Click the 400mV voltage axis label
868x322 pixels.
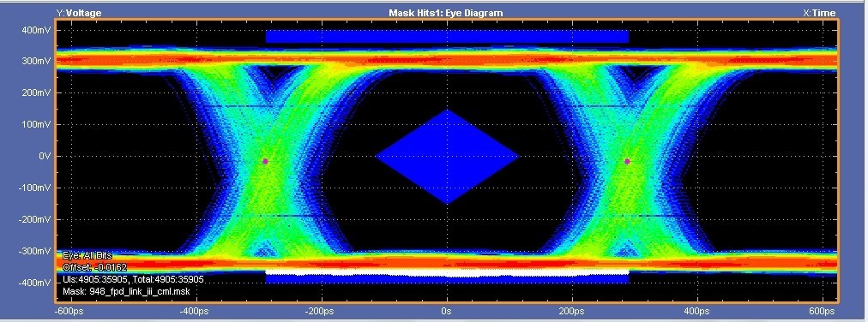click(37, 30)
